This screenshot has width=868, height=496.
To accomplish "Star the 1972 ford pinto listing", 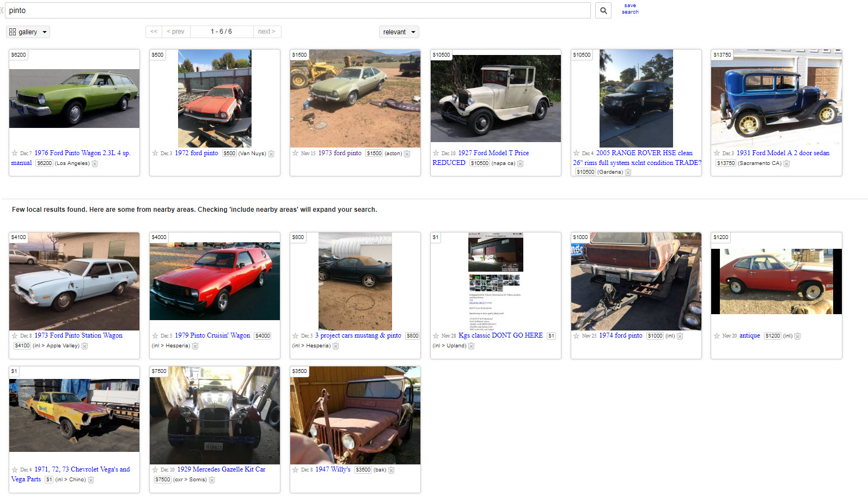I will [155, 153].
